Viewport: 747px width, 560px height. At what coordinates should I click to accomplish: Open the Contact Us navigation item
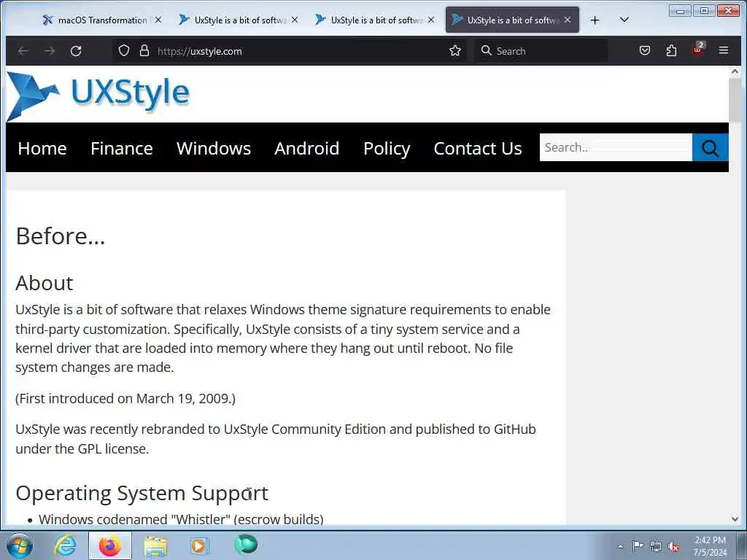click(478, 149)
